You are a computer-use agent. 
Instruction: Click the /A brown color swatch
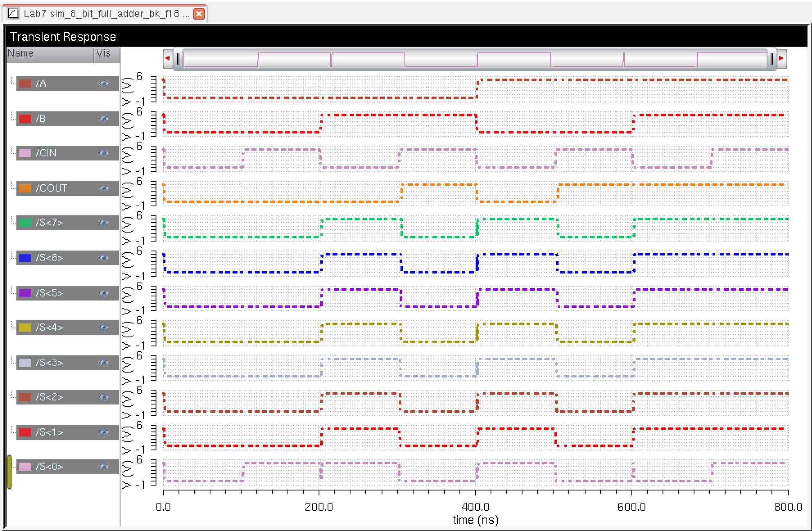(x=25, y=84)
